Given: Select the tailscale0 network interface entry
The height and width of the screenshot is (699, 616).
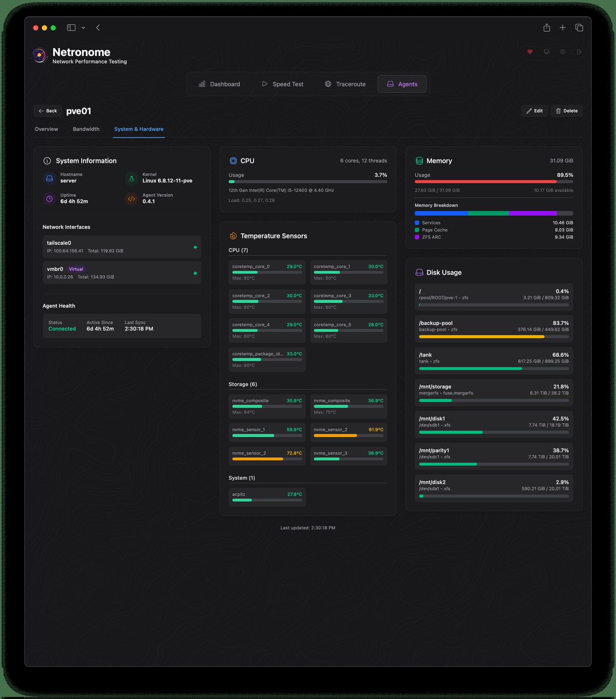Looking at the screenshot, I should (121, 247).
